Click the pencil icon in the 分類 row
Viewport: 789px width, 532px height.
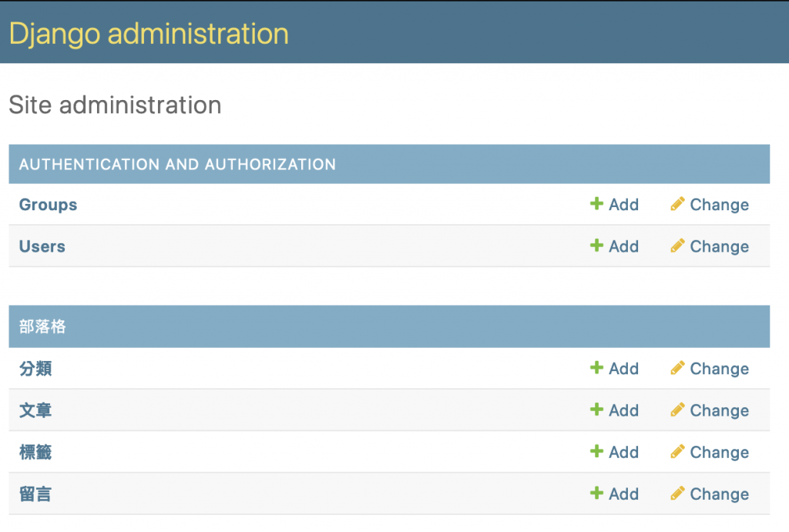[x=677, y=367]
